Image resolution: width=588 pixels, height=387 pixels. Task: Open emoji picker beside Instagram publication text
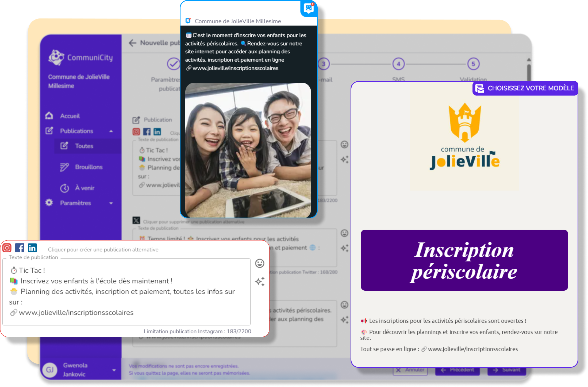(259, 263)
